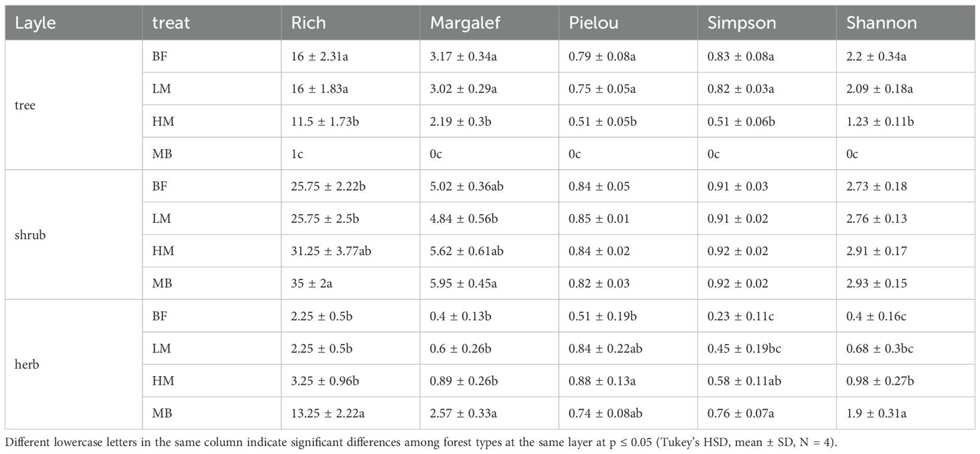Select the Margalef value 5.02 ± 0.36ab
The width and height of the screenshot is (980, 454).
tap(467, 186)
